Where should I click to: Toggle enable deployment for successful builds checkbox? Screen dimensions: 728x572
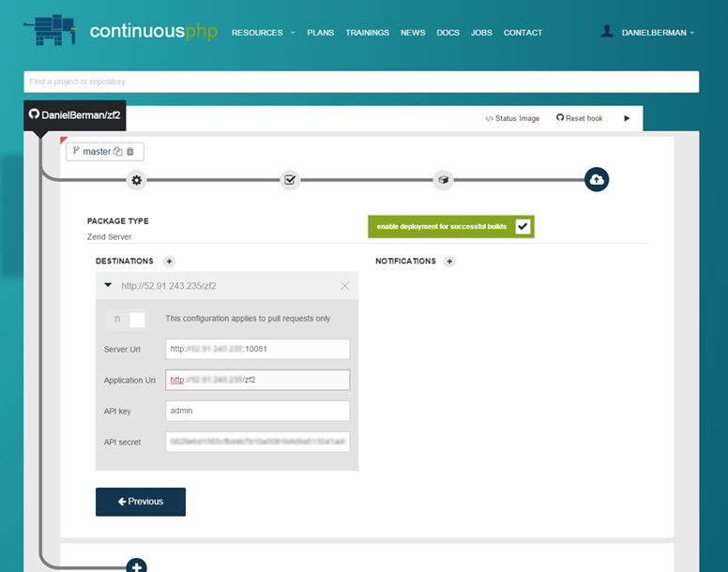pos(523,226)
